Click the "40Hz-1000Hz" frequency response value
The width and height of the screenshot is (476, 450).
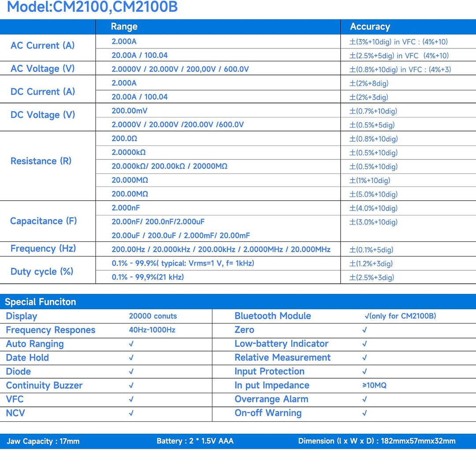tap(152, 330)
